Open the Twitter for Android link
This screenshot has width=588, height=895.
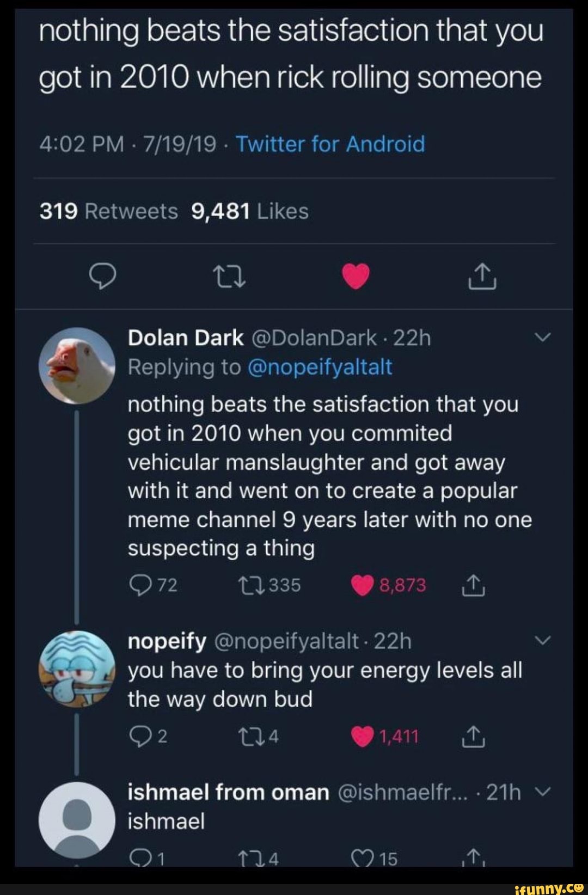(x=330, y=144)
